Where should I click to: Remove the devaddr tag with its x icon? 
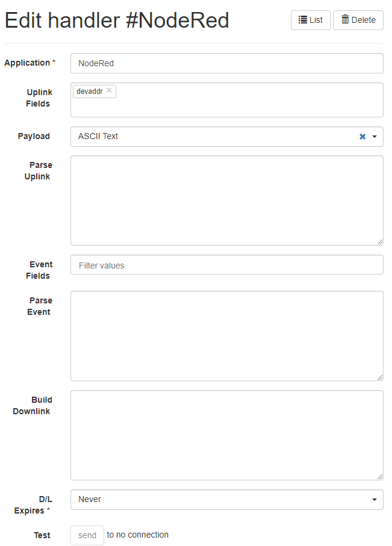(109, 90)
